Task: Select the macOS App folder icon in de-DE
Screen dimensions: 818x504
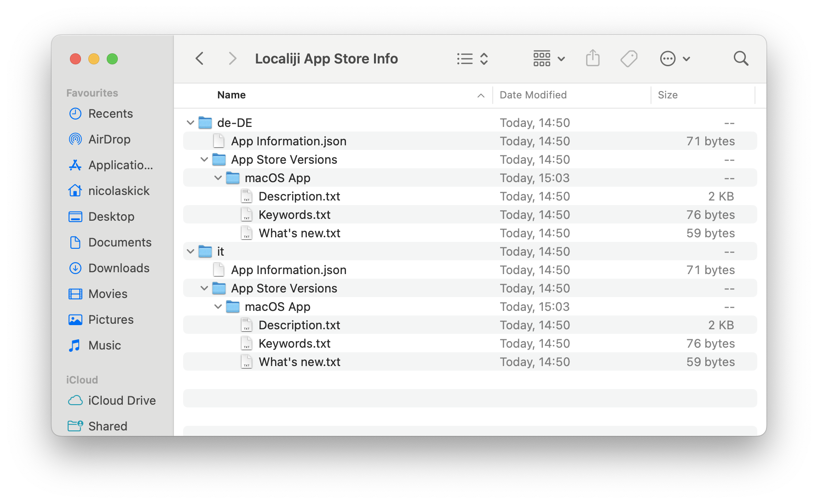Action: tap(233, 178)
